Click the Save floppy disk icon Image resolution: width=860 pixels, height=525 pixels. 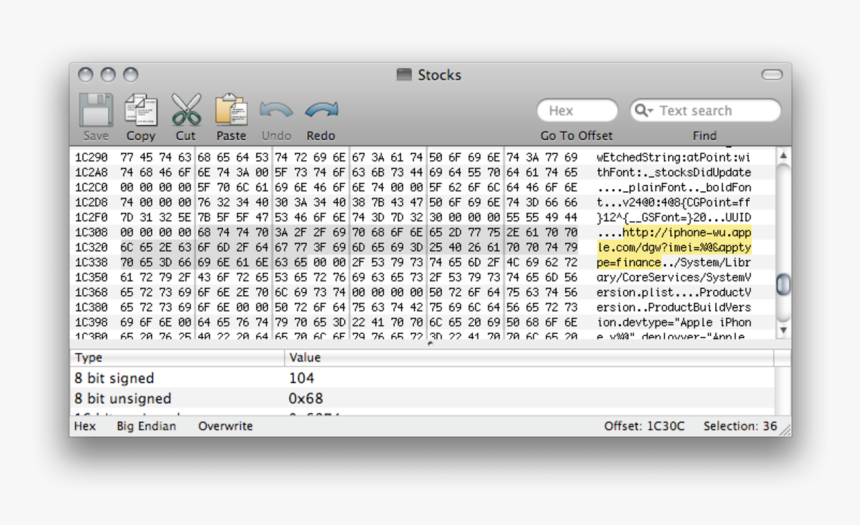(x=96, y=110)
